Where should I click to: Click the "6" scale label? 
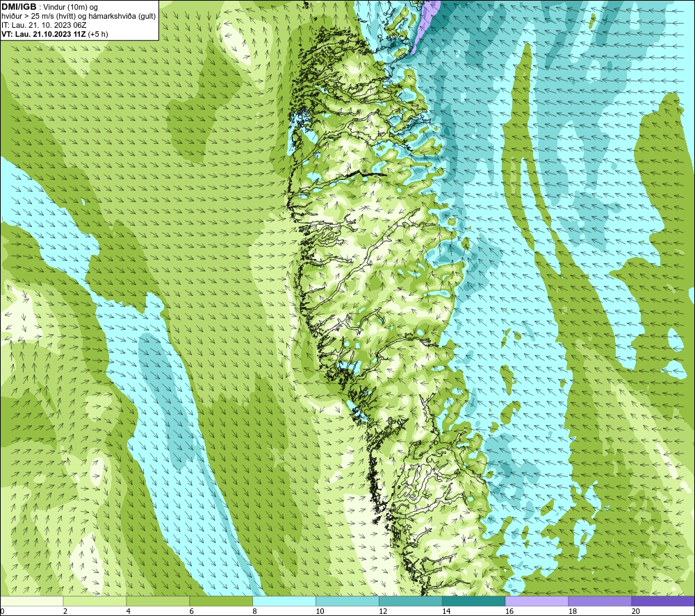tap(192, 611)
